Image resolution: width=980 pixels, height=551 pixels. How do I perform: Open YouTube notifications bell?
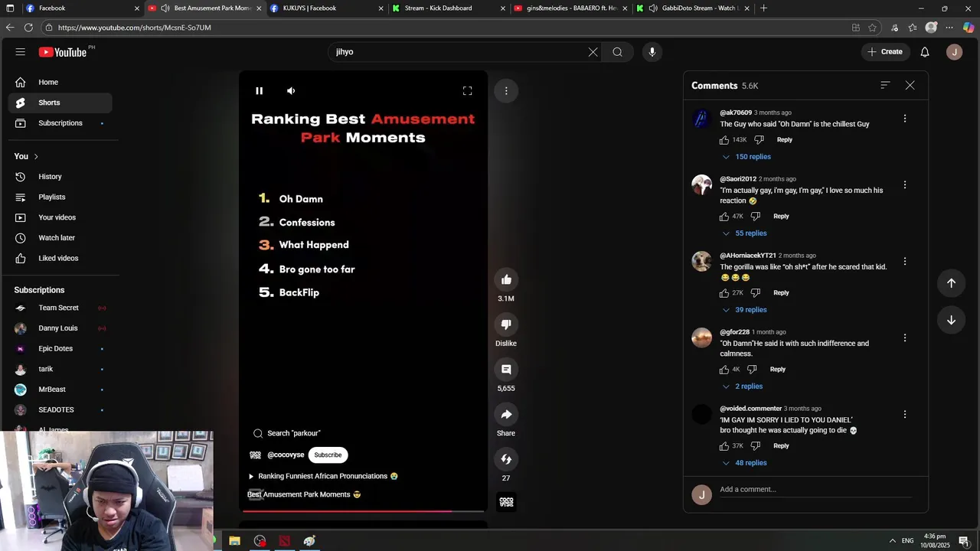pyautogui.click(x=925, y=52)
